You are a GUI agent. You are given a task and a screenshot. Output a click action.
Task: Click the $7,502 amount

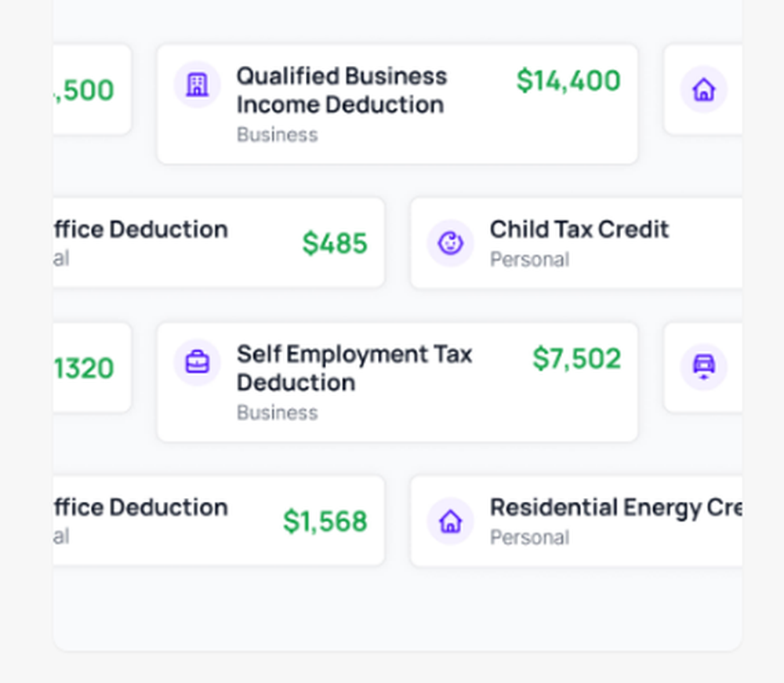click(576, 359)
